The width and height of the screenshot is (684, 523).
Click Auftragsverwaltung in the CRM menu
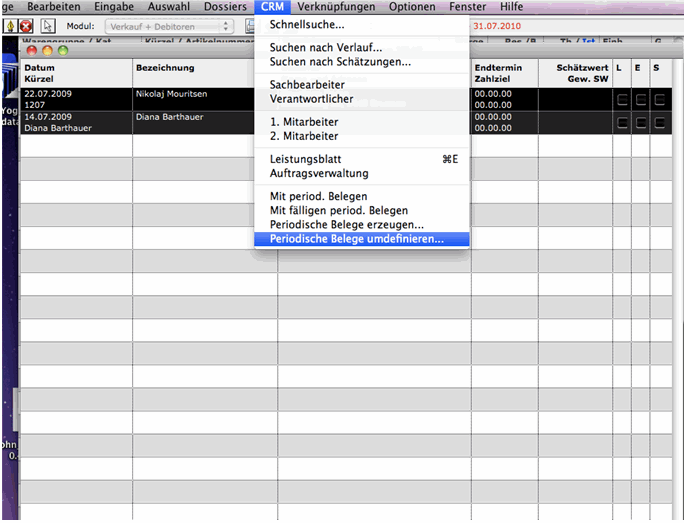click(x=319, y=173)
